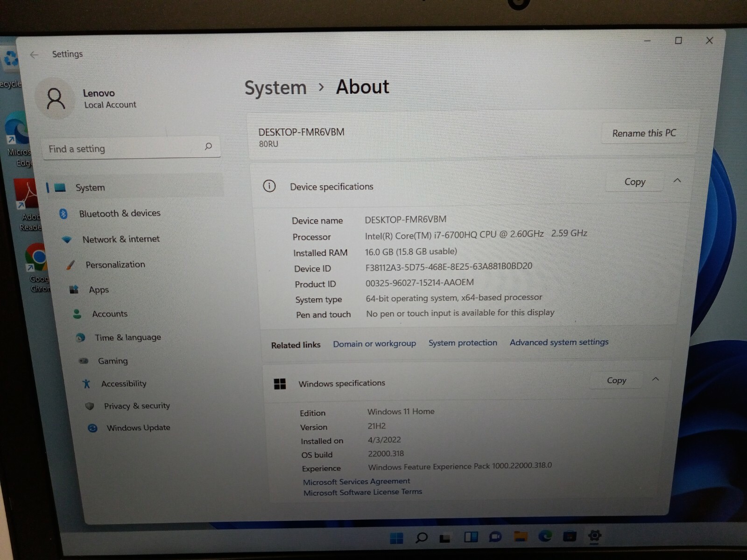Open Time & language settings
747x560 pixels.
[127, 337]
